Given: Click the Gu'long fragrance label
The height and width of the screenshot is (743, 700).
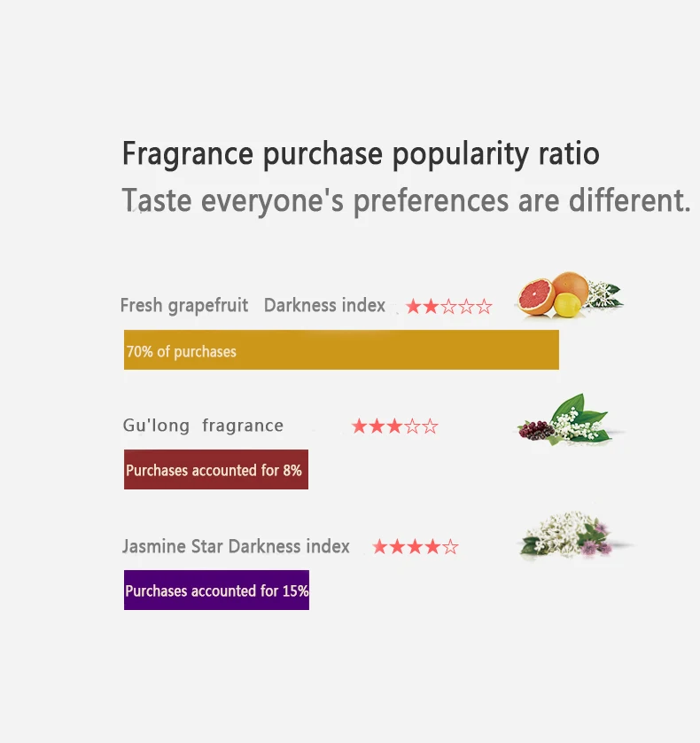Looking at the screenshot, I should pos(203,425).
